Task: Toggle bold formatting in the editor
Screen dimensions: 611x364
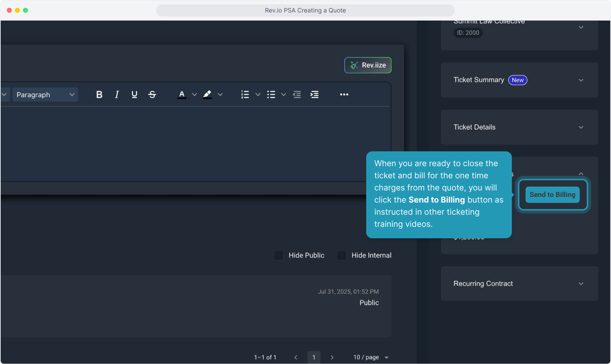Action: 99,95
